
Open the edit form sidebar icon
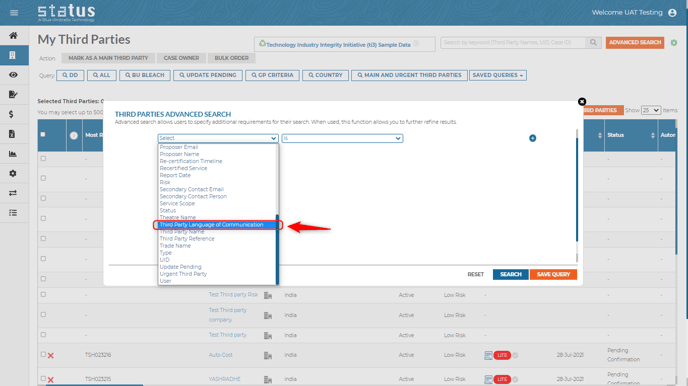[x=13, y=94]
